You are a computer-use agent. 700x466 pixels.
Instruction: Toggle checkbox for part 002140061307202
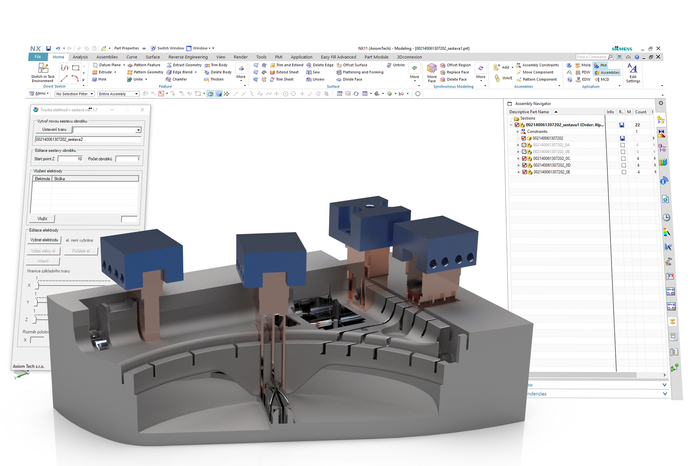(x=524, y=138)
